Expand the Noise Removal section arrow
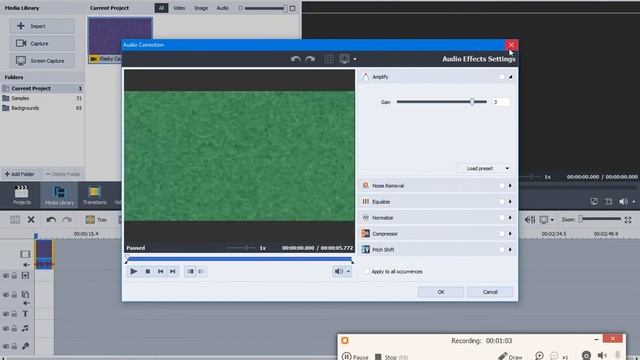Image resolution: width=640 pixels, height=360 pixels. (x=510, y=186)
